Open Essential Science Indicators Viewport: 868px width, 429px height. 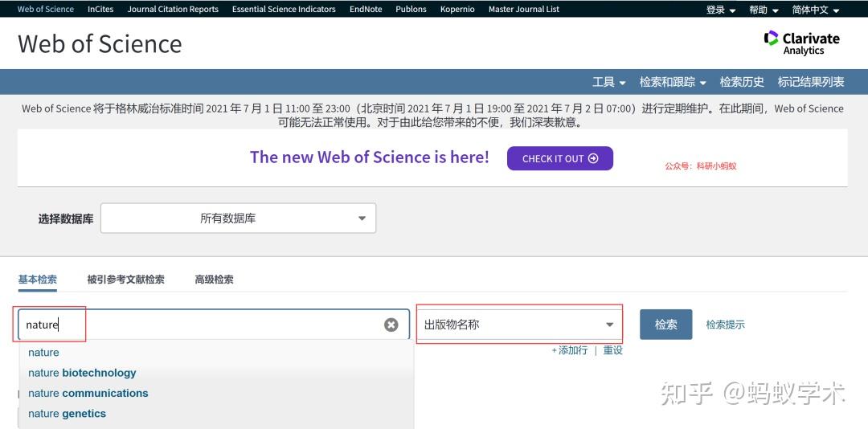tap(284, 9)
